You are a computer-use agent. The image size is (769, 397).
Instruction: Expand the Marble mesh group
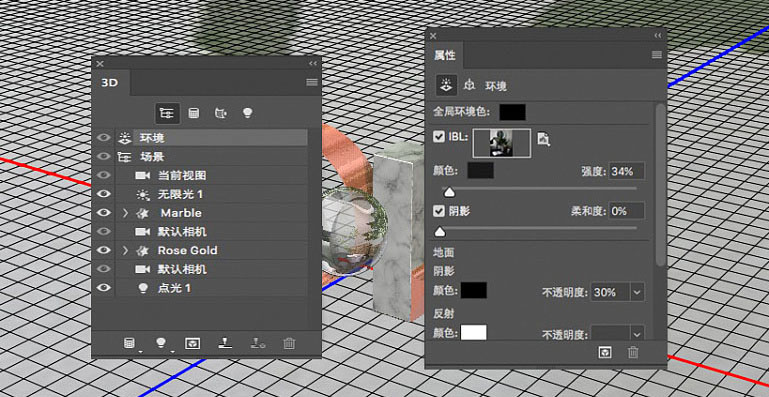click(x=125, y=213)
